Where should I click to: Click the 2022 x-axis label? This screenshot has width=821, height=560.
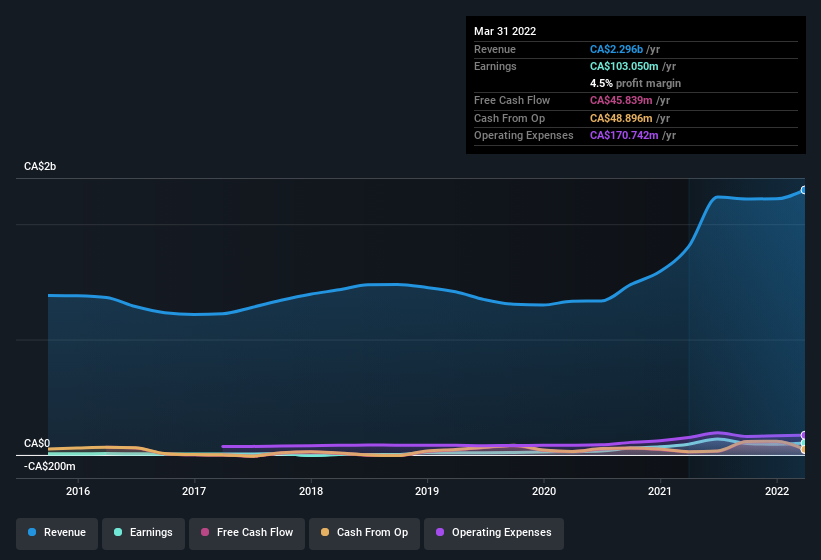point(777,491)
